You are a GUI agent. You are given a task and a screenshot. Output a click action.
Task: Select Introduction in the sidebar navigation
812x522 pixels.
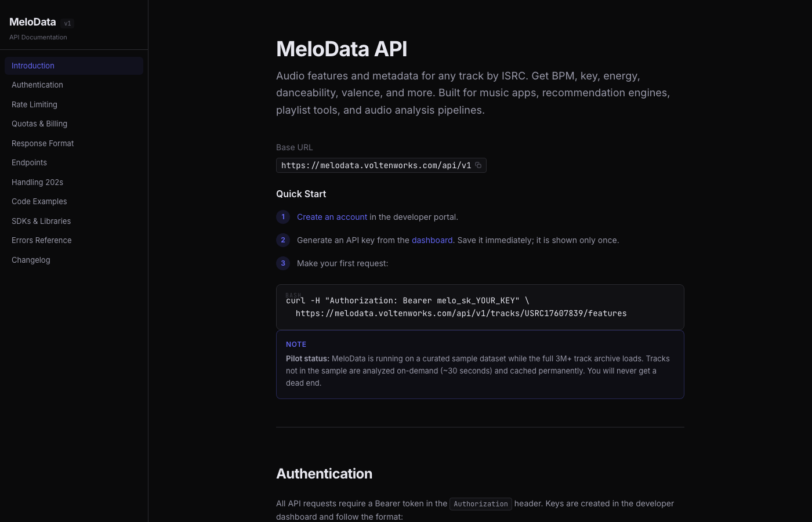coord(33,66)
